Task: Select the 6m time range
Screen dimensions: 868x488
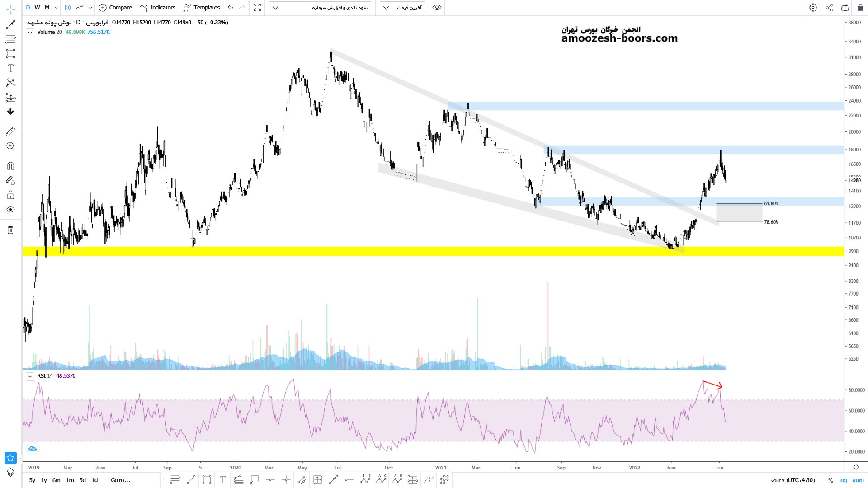Action: (x=56, y=480)
